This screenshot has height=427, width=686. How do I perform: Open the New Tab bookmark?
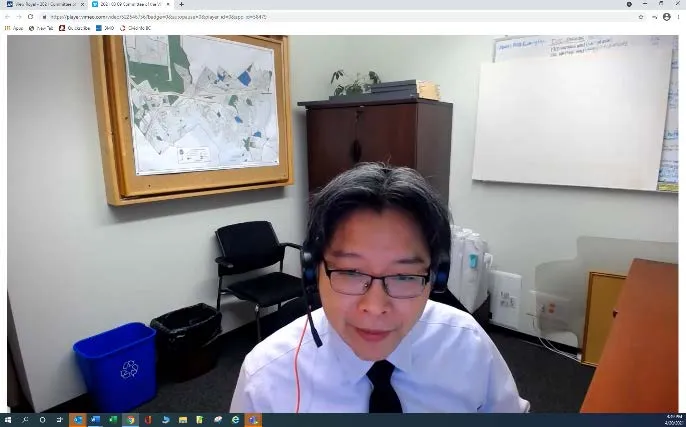41,28
